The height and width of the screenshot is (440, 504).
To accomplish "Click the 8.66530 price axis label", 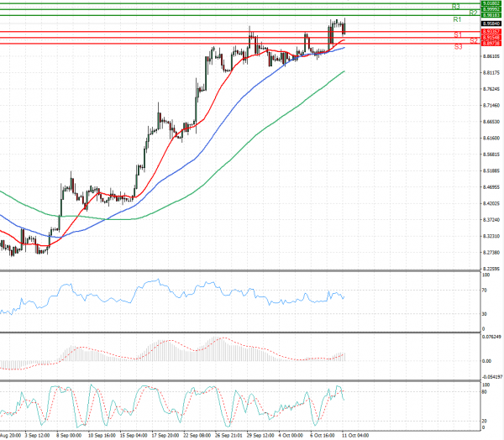I will coord(491,122).
